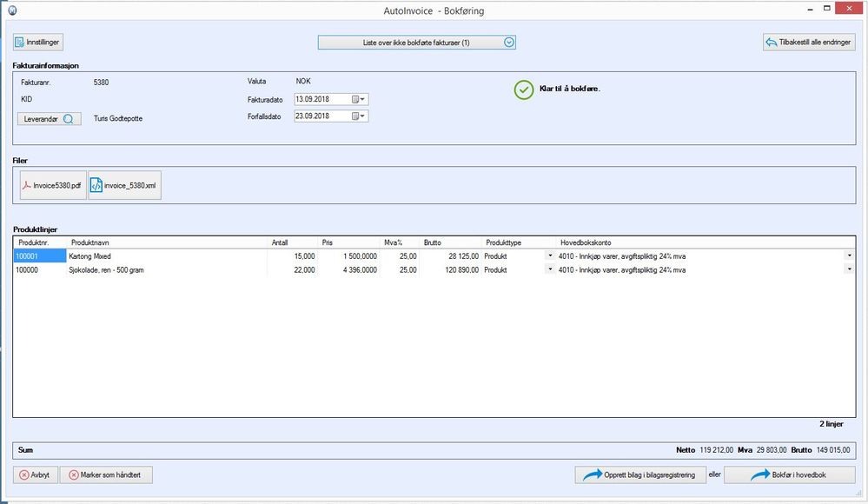The width and height of the screenshot is (868, 504).
Task: Click Avbryt cancel button
Action: click(36, 474)
